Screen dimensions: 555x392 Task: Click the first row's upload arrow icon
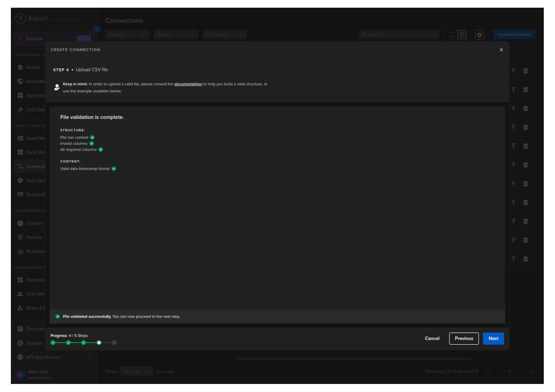[x=513, y=71]
